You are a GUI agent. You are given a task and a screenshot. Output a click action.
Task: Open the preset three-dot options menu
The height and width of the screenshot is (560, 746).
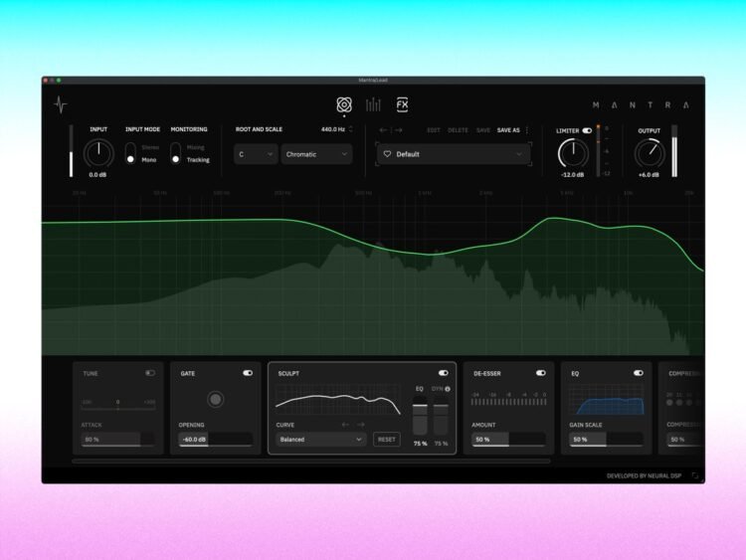[526, 130]
